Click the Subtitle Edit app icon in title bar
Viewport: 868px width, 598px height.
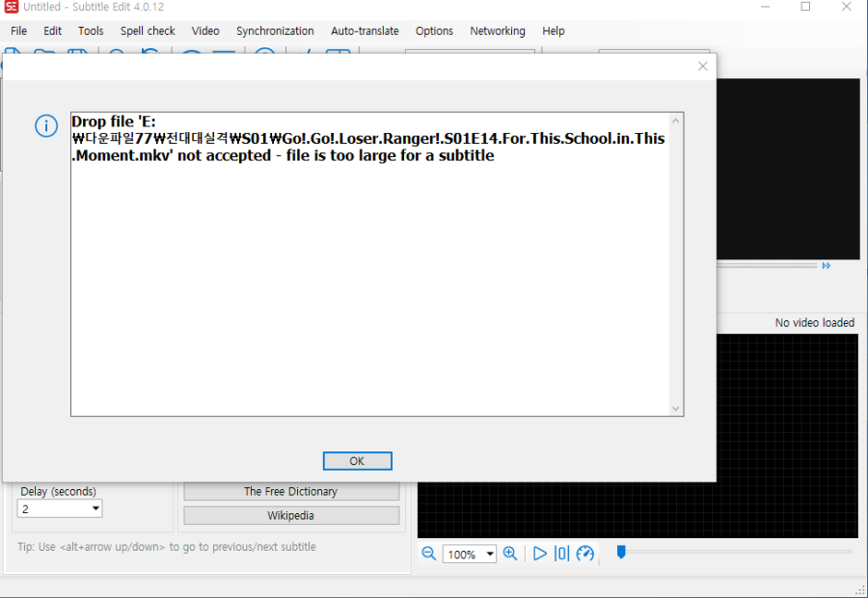[x=11, y=7]
